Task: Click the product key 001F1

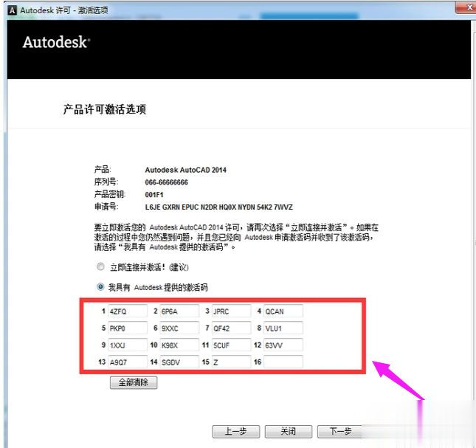Action: pos(154,195)
